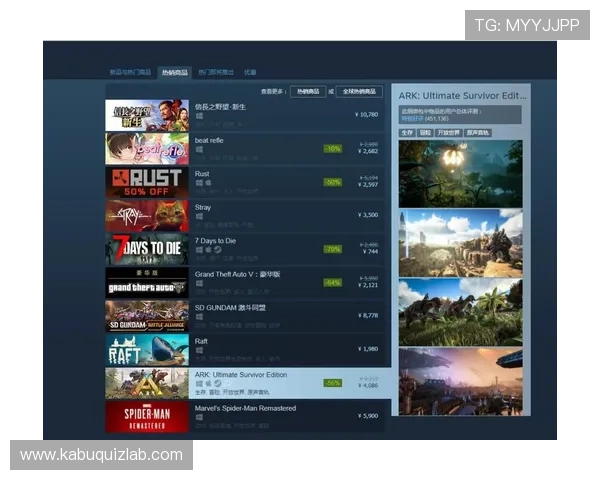Click the Raft game capsule image
This screenshot has height=480, width=600.
point(147,349)
